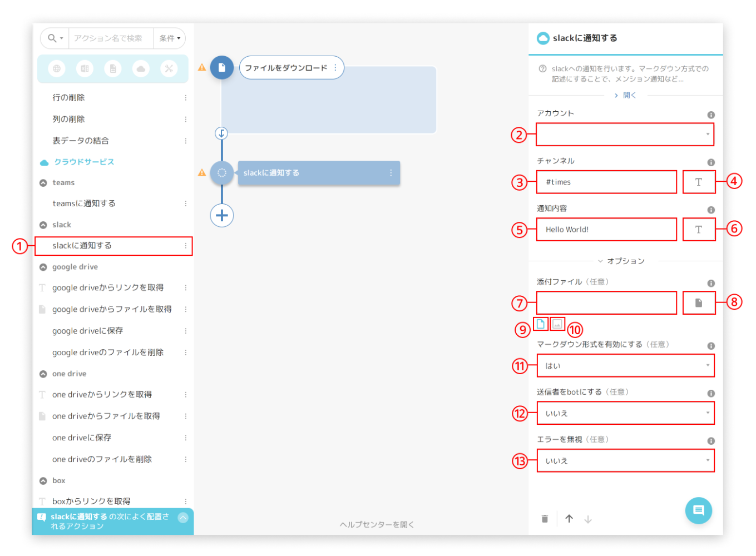Move the step up with the up arrow
Screen dimensions: 756x556
coord(569,519)
